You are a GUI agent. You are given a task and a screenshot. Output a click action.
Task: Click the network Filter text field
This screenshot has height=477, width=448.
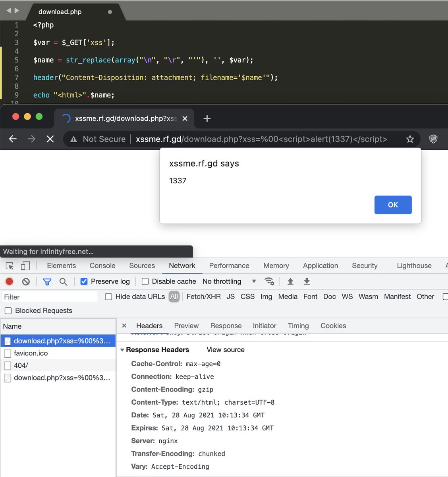49,297
